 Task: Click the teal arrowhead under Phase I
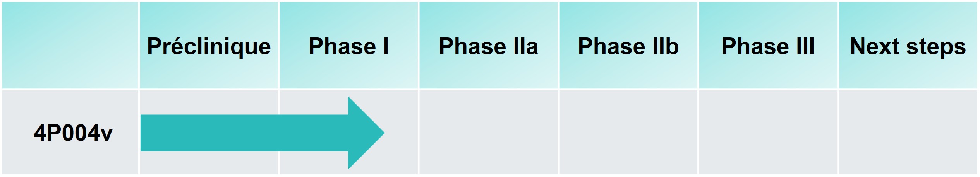tap(364, 133)
